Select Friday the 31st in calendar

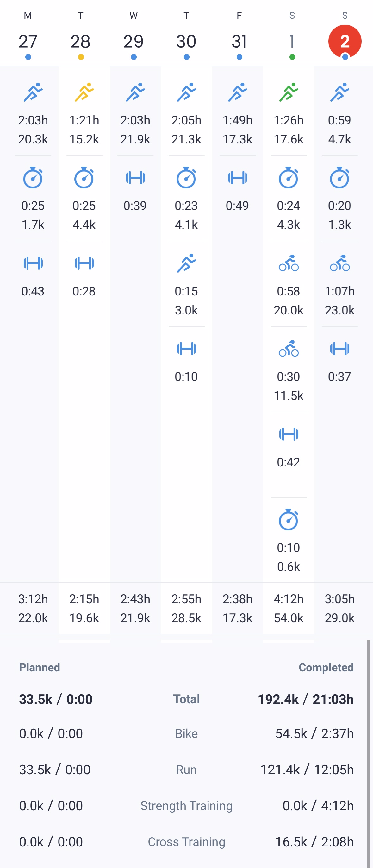click(239, 41)
